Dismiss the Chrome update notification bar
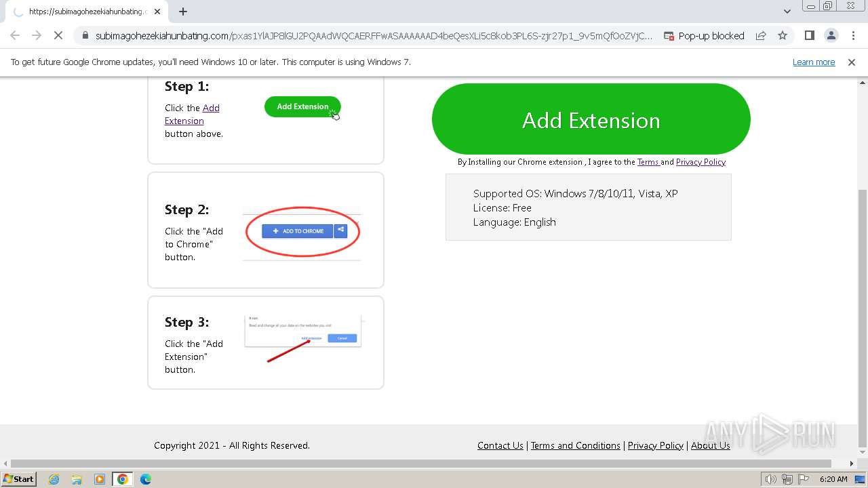This screenshot has width=868, height=488. (852, 62)
